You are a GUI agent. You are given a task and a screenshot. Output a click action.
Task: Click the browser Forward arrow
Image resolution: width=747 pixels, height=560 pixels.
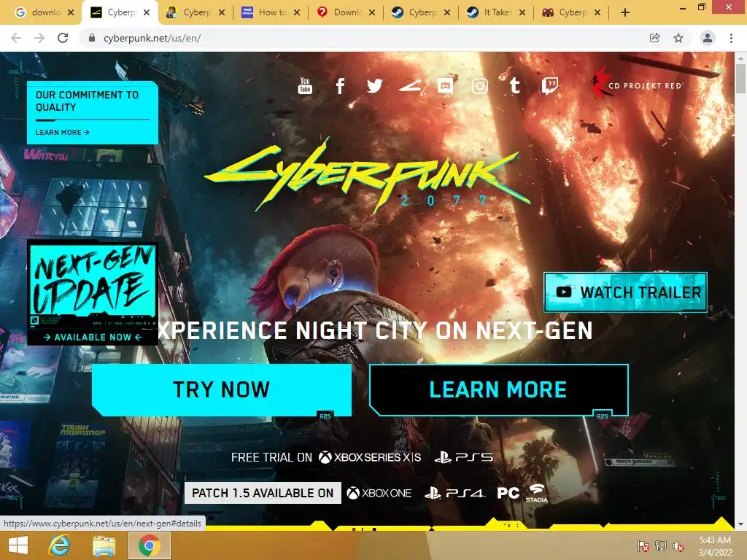click(x=39, y=38)
